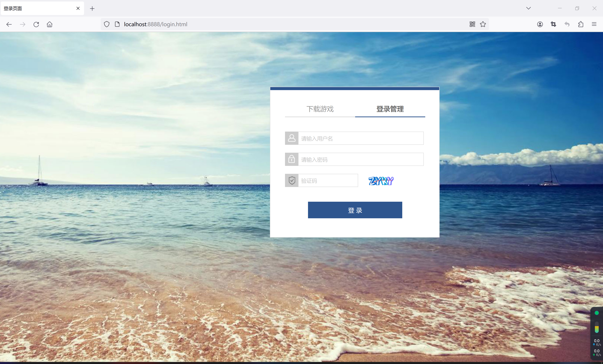The height and width of the screenshot is (364, 603).
Task: Expand the list all tabs chevron
Action: (529, 8)
